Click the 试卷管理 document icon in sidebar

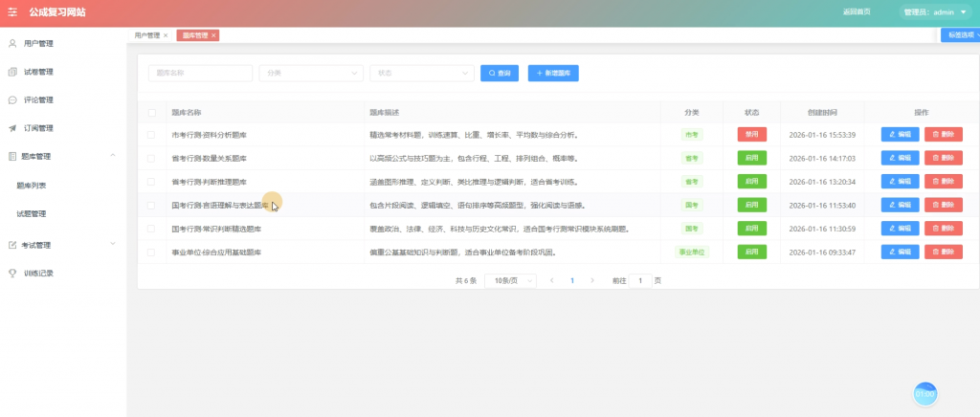coord(11,72)
